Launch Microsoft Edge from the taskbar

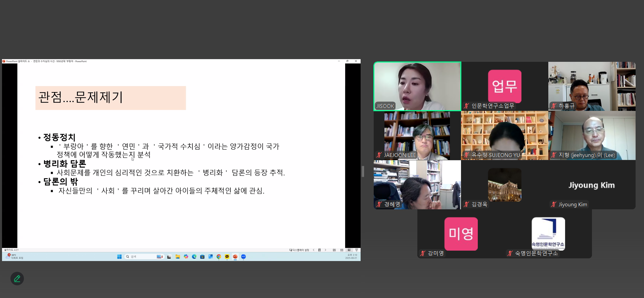click(194, 257)
